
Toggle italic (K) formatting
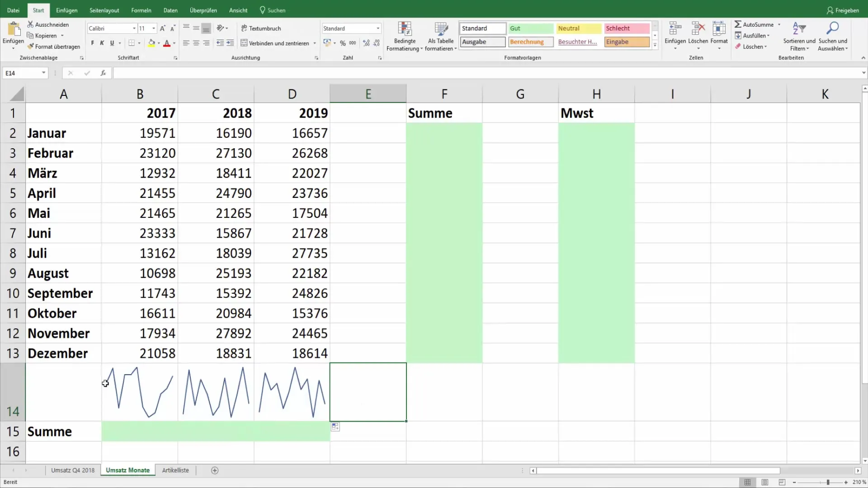click(102, 43)
